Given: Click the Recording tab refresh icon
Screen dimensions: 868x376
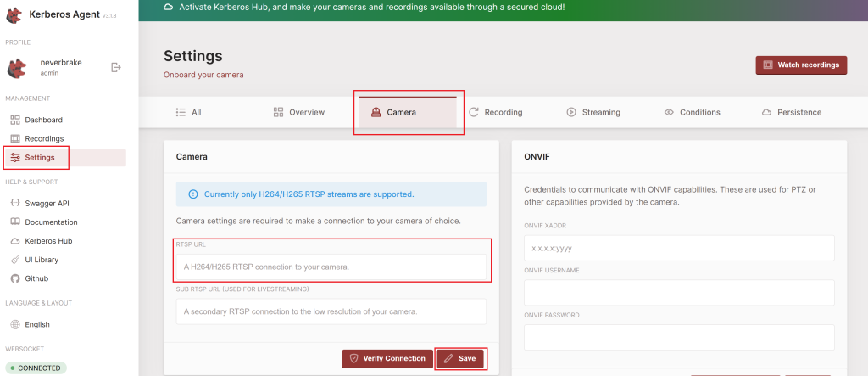Looking at the screenshot, I should (x=473, y=112).
